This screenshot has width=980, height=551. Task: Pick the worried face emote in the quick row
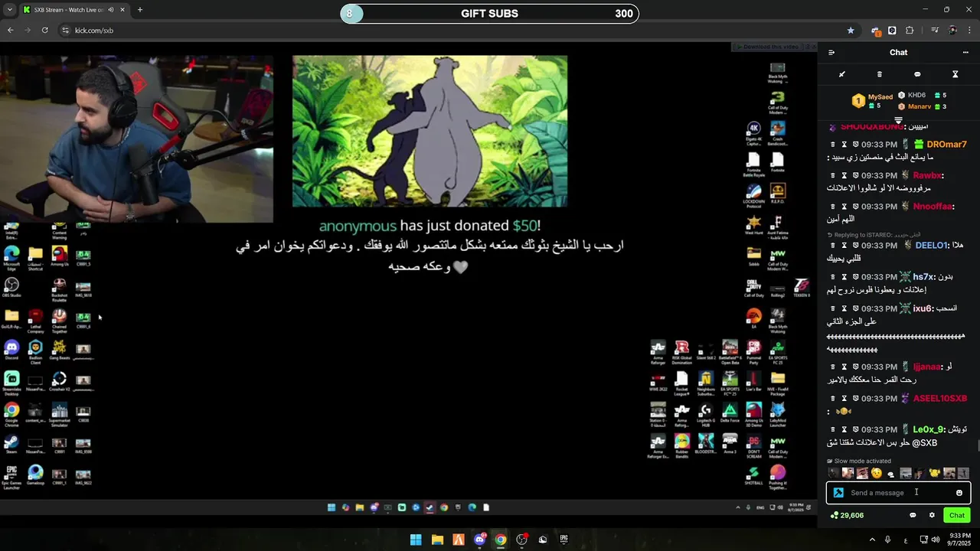[877, 473]
